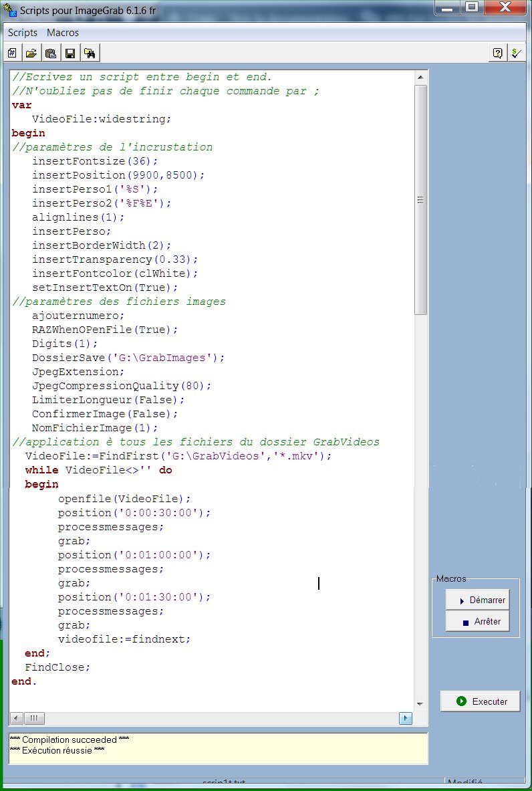This screenshot has width=532, height=791.
Task: Open a script file with the folder icon
Action: pyautogui.click(x=31, y=53)
